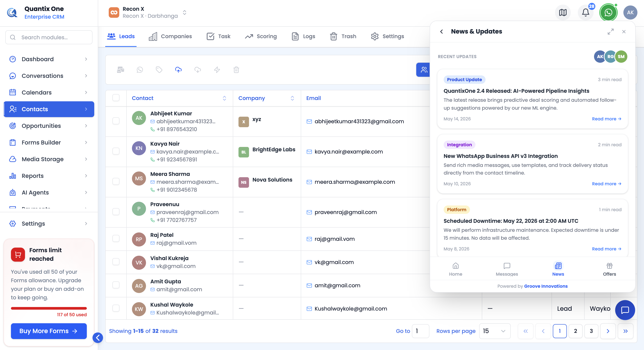The image size is (644, 350).
Task: Click the blue users button beside toolbar
Action: tap(423, 70)
